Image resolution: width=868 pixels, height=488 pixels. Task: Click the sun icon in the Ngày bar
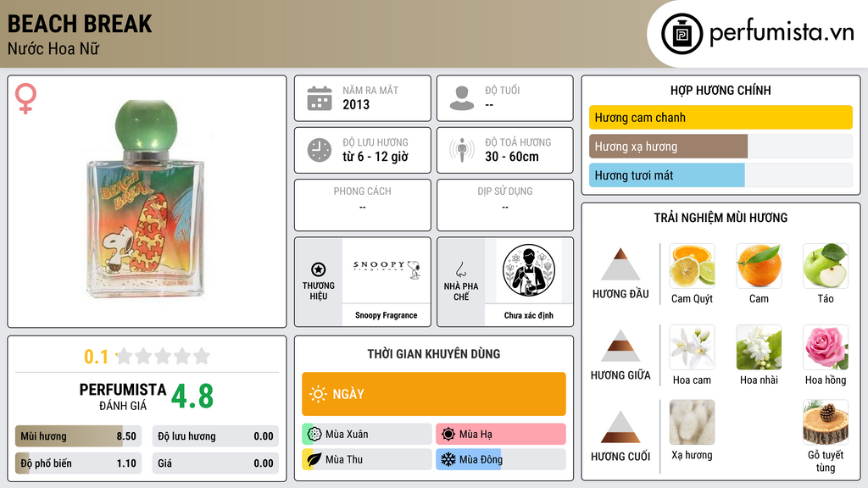tap(319, 394)
